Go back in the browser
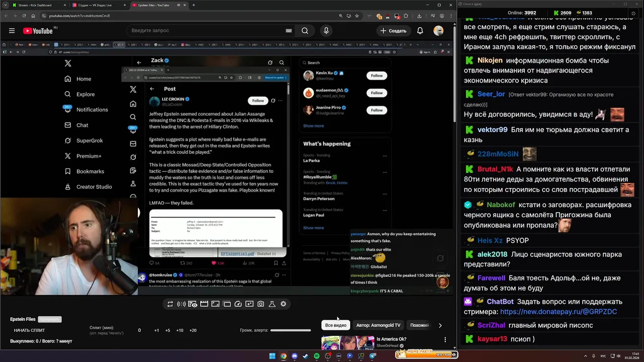This screenshot has height=362, width=644. 6,16
